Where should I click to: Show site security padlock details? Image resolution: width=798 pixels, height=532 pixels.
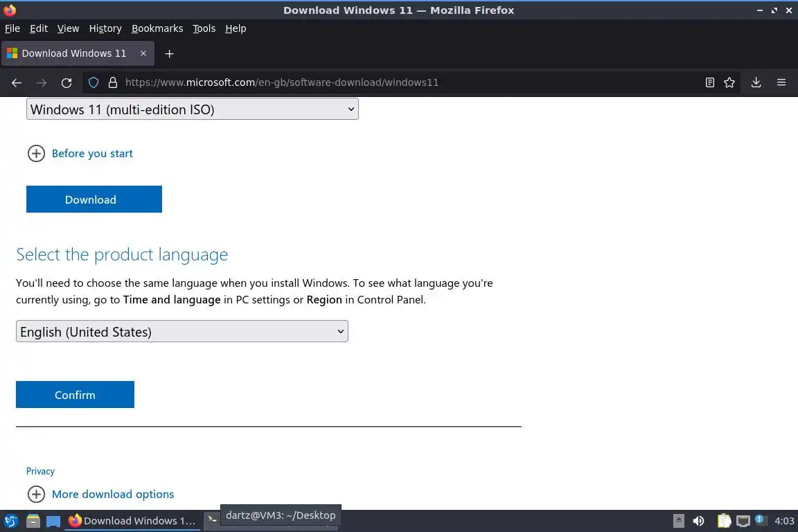point(113,82)
